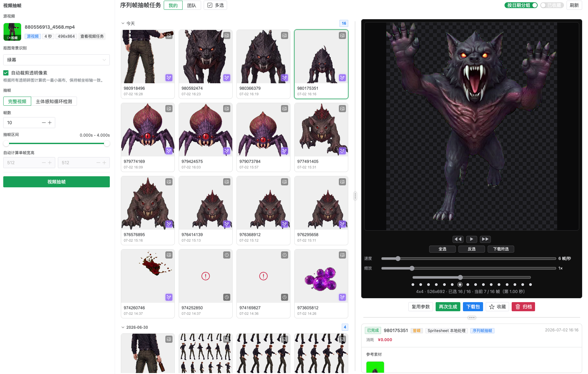Click the green 视频抽帧 button
The width and height of the screenshot is (588, 374).
57,182
